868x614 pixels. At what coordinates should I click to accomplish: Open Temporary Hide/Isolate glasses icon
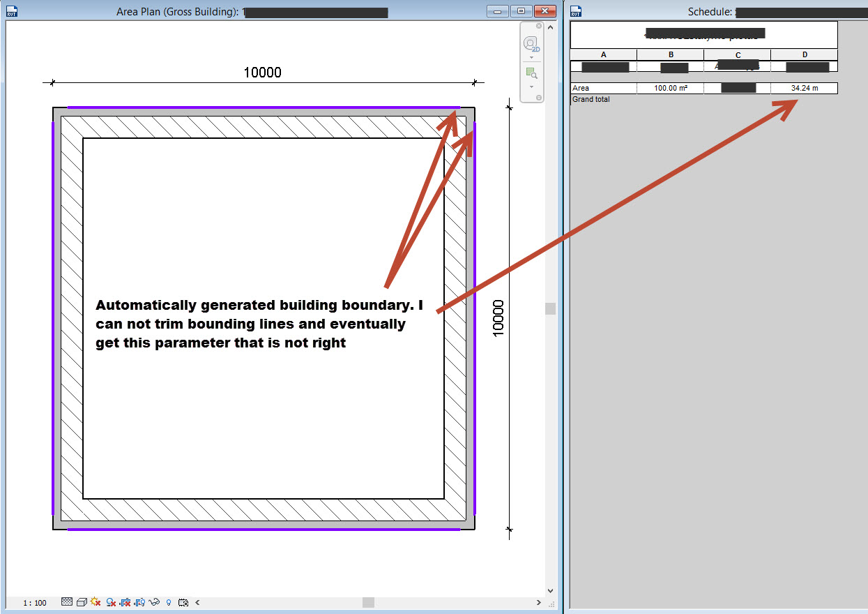154,601
